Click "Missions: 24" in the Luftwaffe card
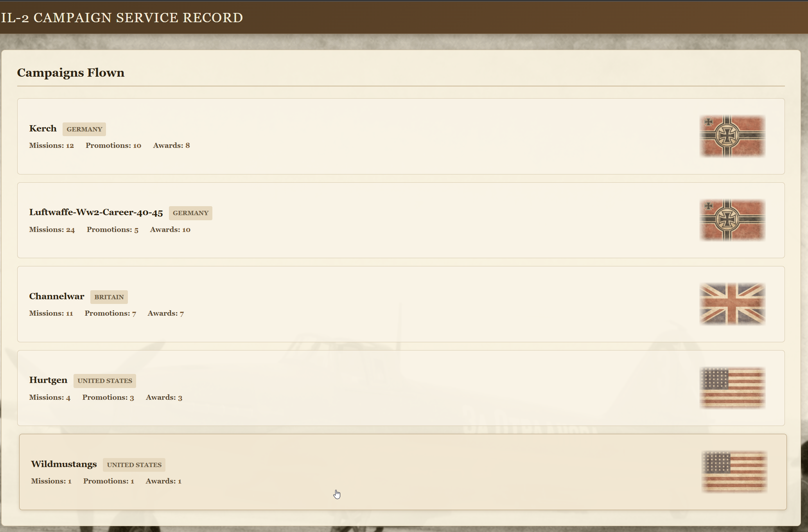 (x=52, y=230)
